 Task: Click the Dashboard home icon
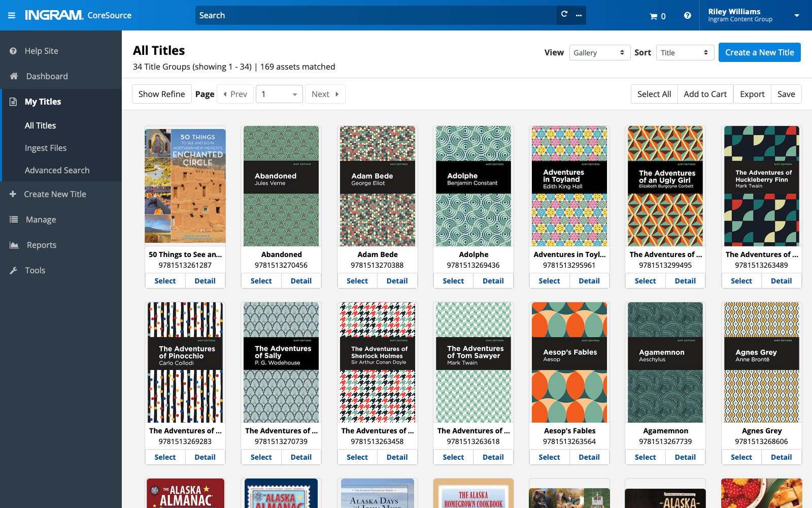click(x=14, y=76)
